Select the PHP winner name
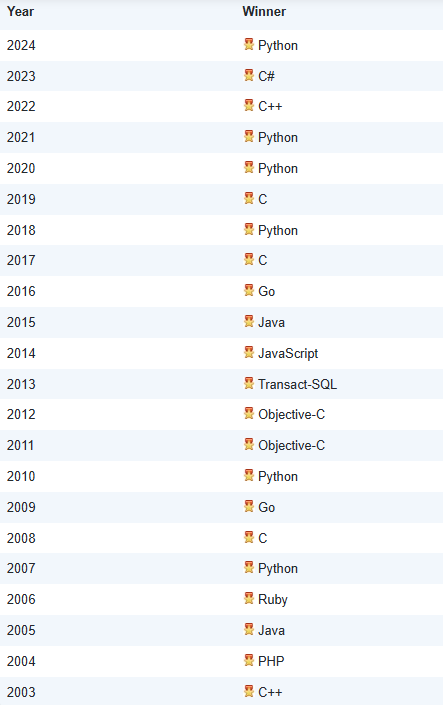Viewport: 443px width, 705px height. click(271, 661)
